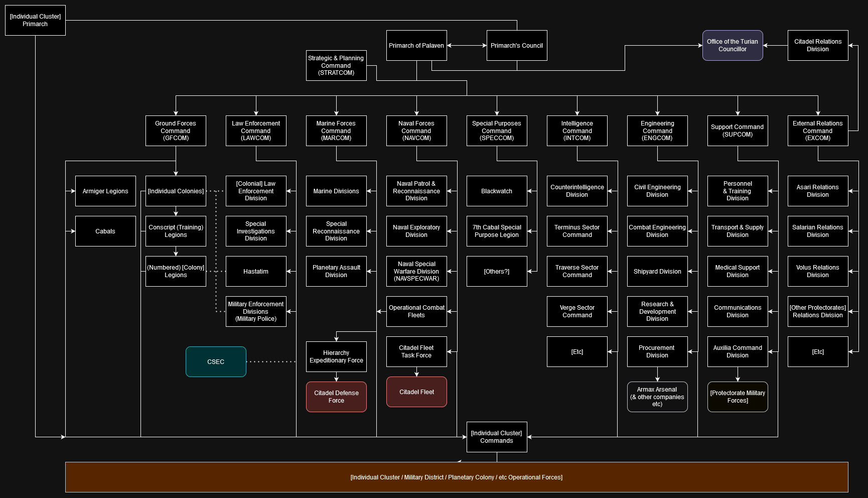Select the Strategic & Planning Command (STRATCOM) box

click(x=336, y=66)
